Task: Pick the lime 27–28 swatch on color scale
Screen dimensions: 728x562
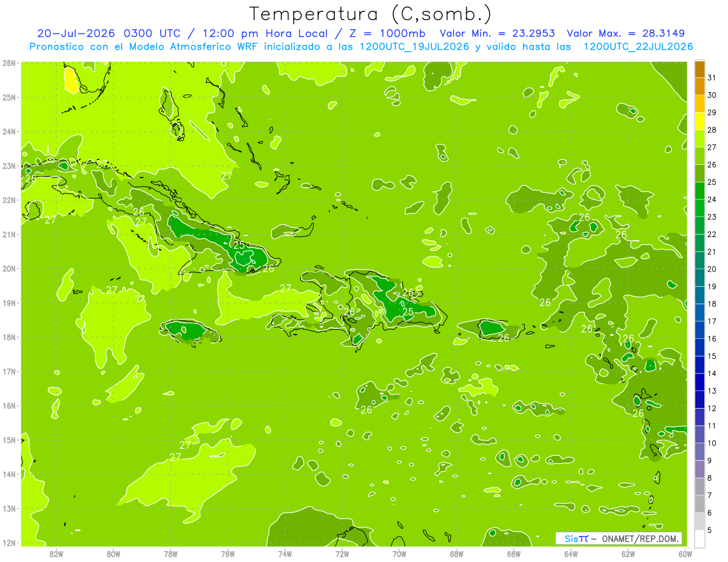Action: (x=699, y=139)
